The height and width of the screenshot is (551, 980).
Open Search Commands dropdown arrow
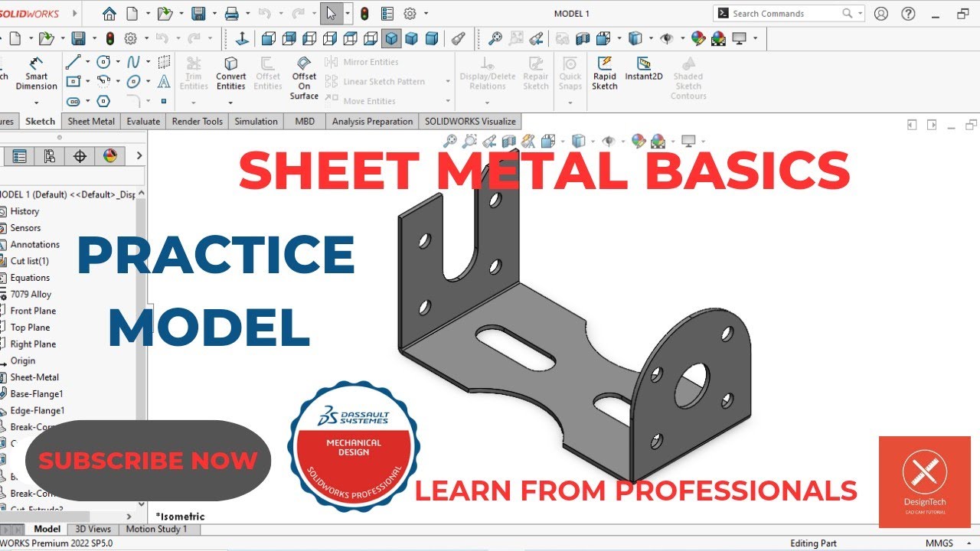click(x=861, y=14)
